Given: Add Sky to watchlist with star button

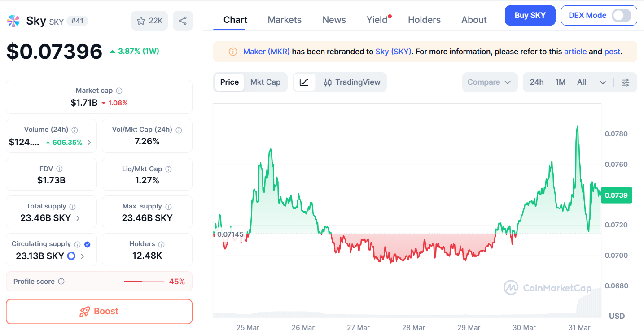Looking at the screenshot, I should tap(150, 21).
